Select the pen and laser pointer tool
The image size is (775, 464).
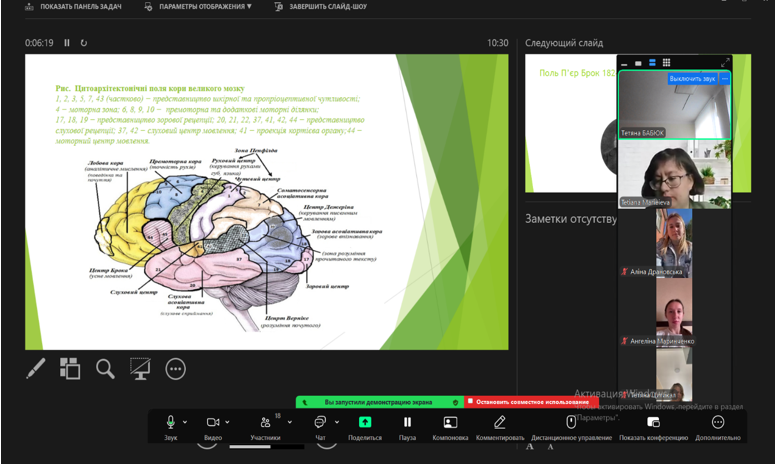[35, 368]
